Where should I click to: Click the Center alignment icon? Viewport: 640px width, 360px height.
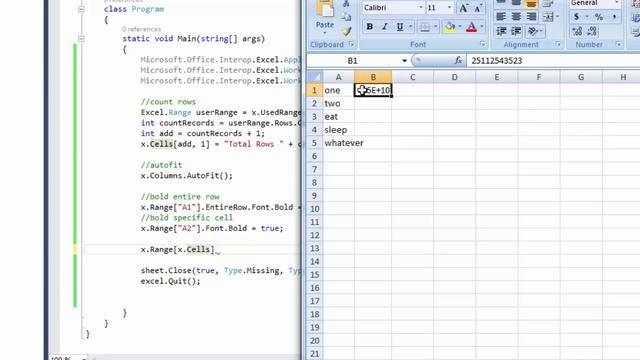click(x=516, y=16)
